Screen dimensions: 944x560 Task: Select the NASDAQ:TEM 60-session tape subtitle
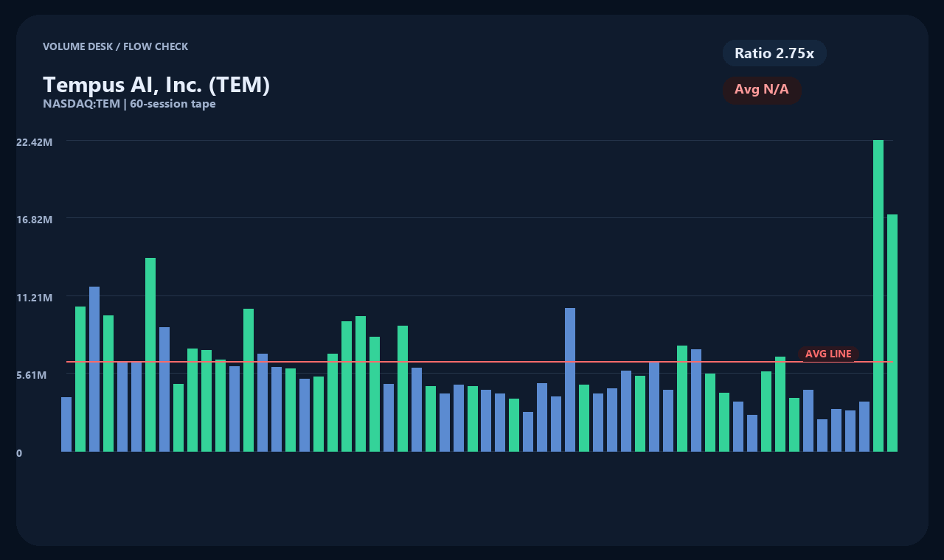point(129,104)
